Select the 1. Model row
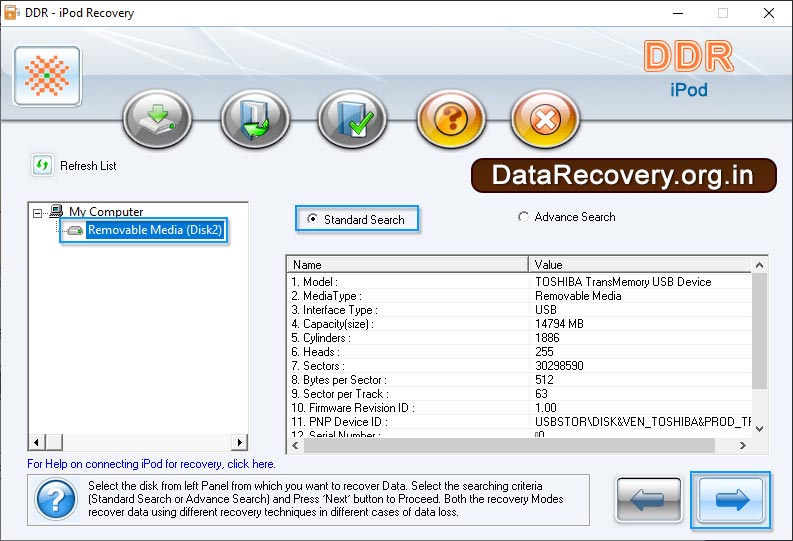The height and width of the screenshot is (541, 793). (x=519, y=282)
